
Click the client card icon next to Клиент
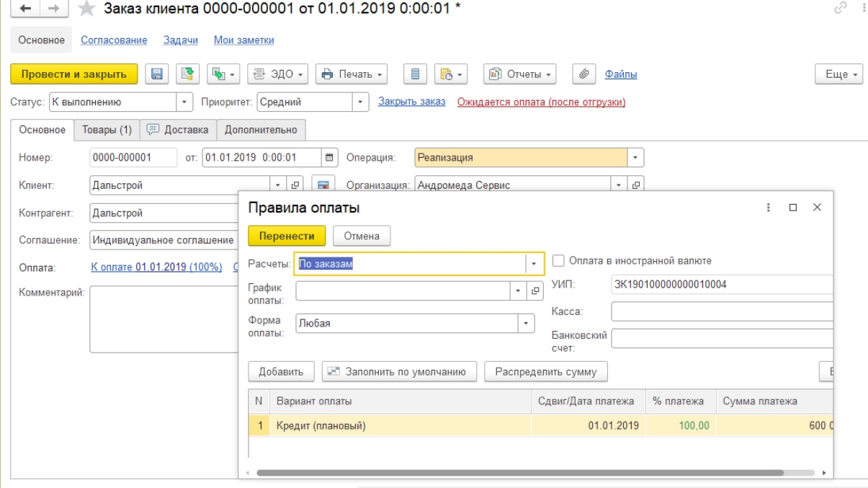click(324, 185)
